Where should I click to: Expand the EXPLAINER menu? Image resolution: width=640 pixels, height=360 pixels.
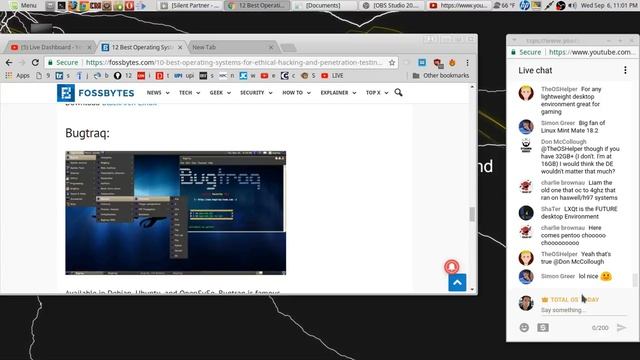point(338,93)
